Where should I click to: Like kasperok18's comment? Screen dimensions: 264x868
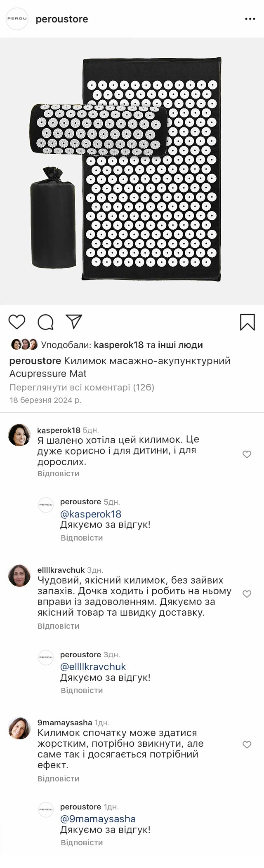[247, 454]
